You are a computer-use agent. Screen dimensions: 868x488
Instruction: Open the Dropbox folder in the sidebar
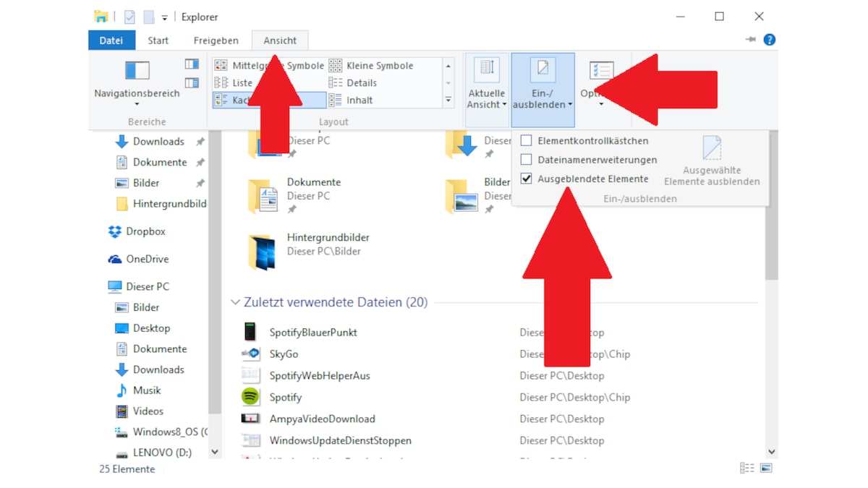click(x=145, y=231)
